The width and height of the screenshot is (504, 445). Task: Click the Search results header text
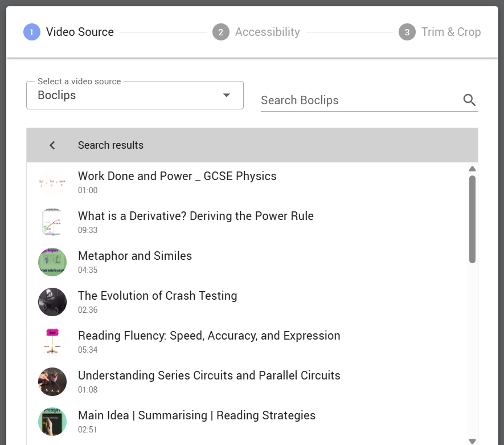point(110,145)
